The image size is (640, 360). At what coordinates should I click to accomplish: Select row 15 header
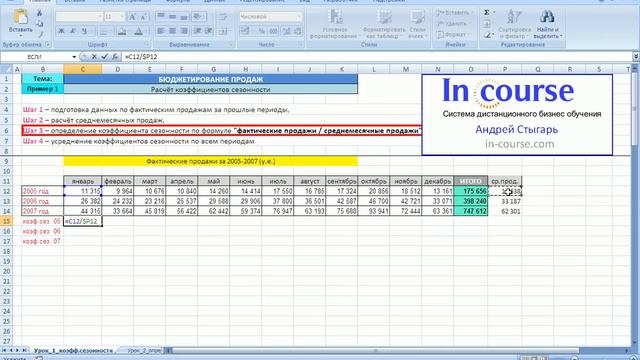click(x=6, y=221)
